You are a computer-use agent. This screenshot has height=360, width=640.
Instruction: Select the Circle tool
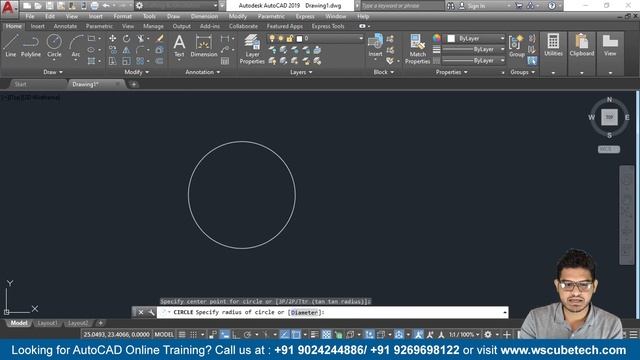[54, 45]
